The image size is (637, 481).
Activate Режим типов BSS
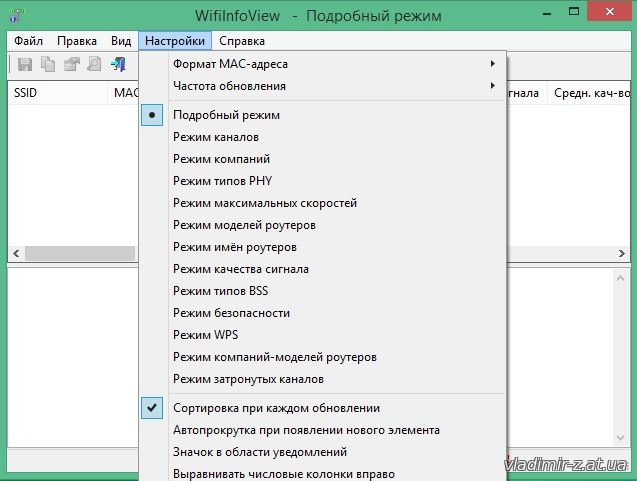tap(322, 291)
